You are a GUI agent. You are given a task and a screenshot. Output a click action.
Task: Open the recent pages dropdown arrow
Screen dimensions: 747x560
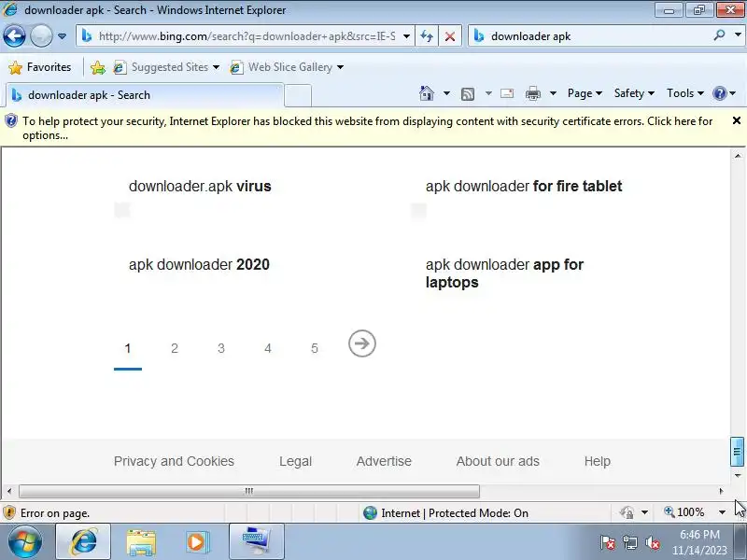click(62, 36)
